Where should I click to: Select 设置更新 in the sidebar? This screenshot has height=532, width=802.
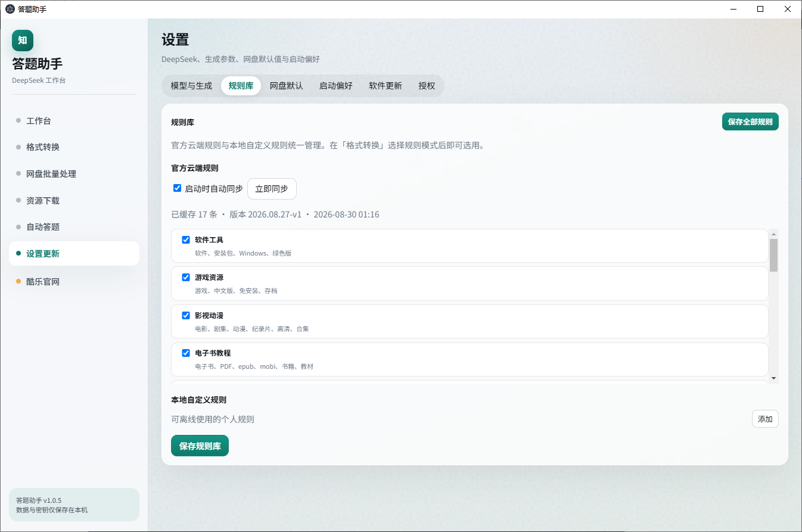74,254
